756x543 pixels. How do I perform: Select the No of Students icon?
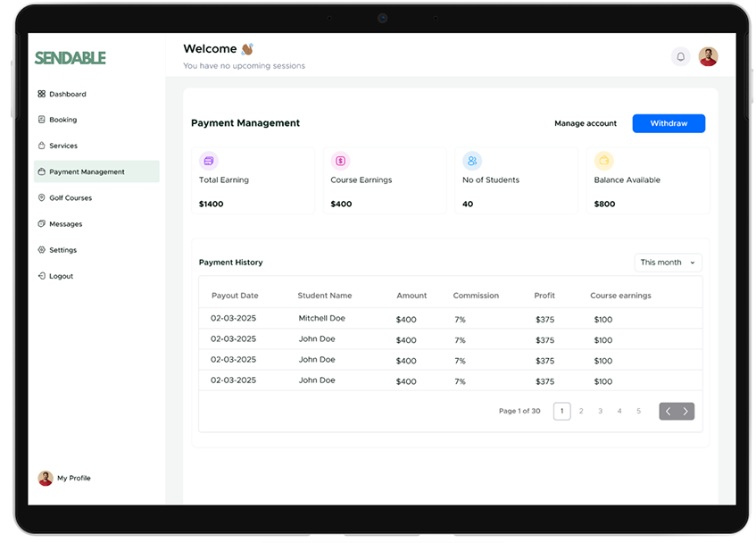tap(471, 162)
